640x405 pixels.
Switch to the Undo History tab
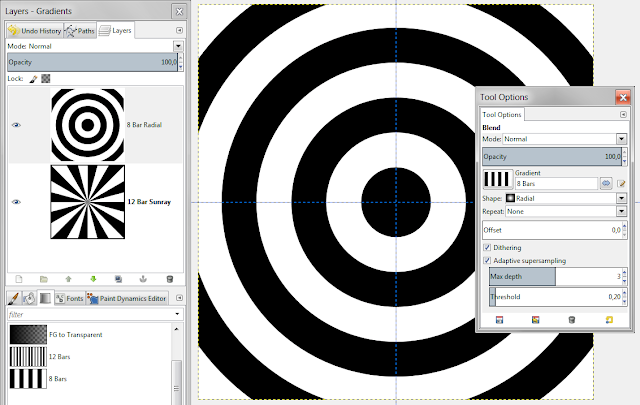click(x=35, y=30)
